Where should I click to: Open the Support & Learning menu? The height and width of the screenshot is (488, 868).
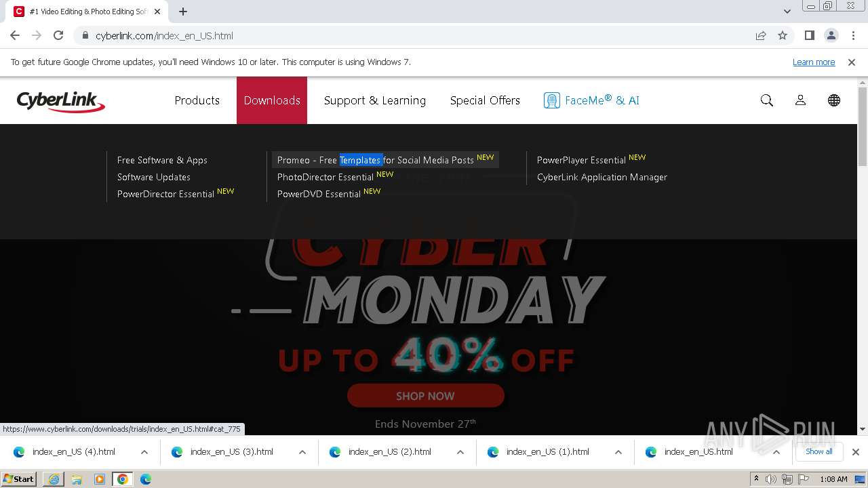[375, 100]
